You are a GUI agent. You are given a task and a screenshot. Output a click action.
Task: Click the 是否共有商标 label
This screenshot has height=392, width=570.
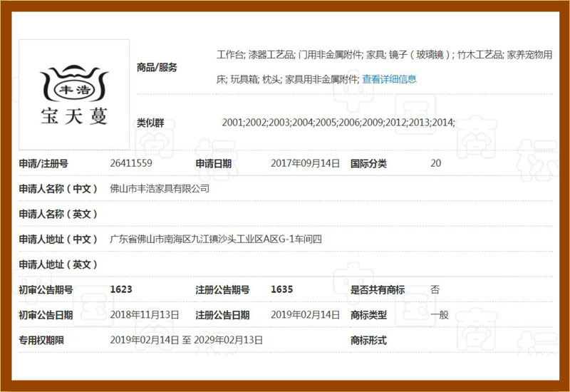coord(378,290)
